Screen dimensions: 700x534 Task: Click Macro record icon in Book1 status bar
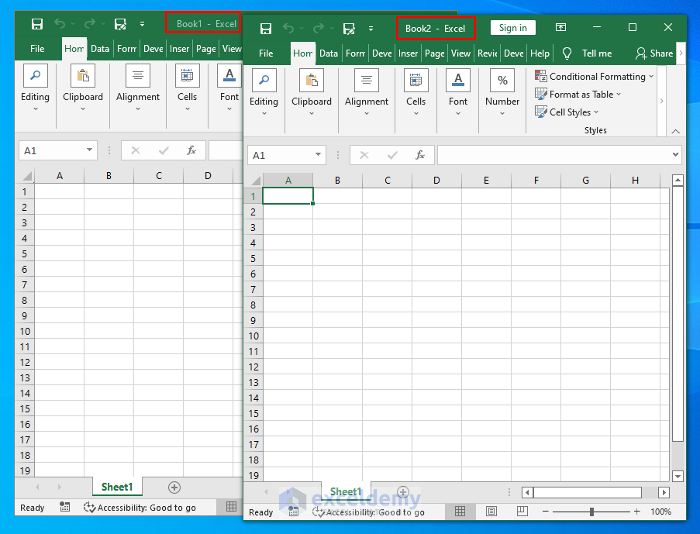pyautogui.click(x=65, y=507)
